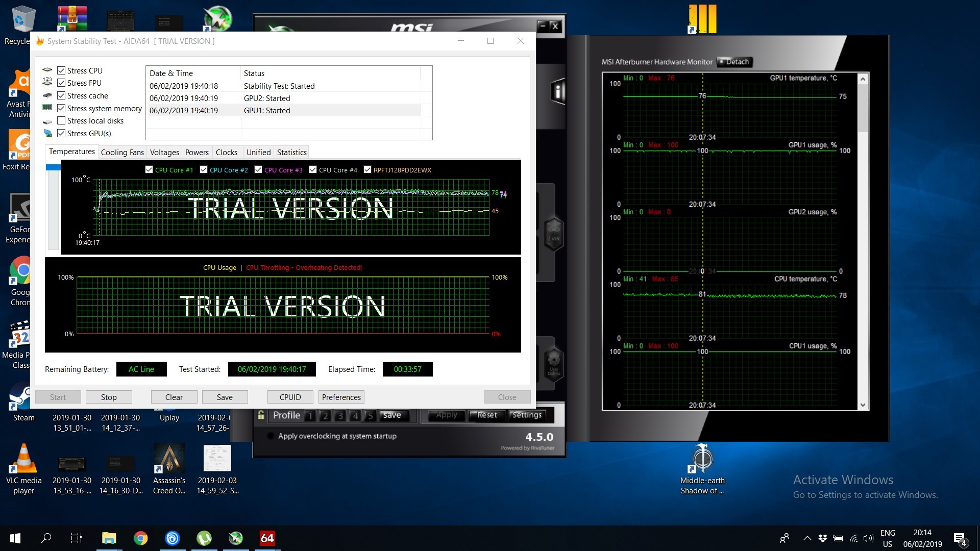Click the Clear button
The image size is (980, 551).
coord(174,397)
